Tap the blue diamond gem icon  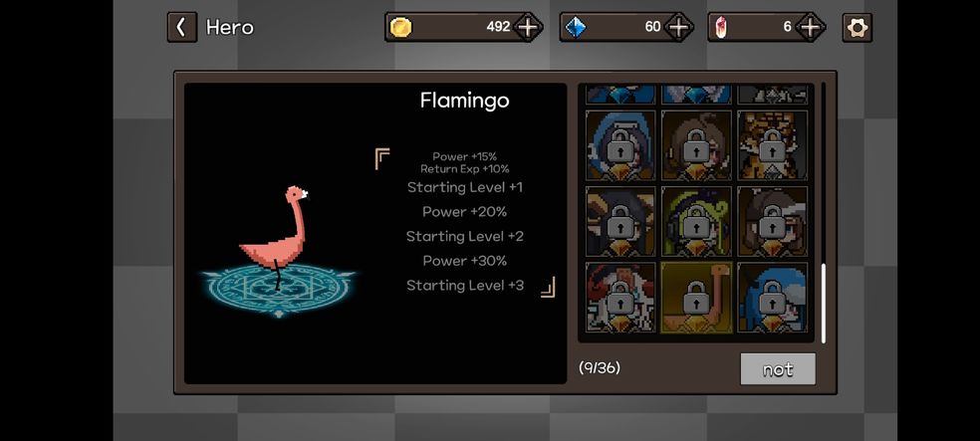(x=575, y=28)
